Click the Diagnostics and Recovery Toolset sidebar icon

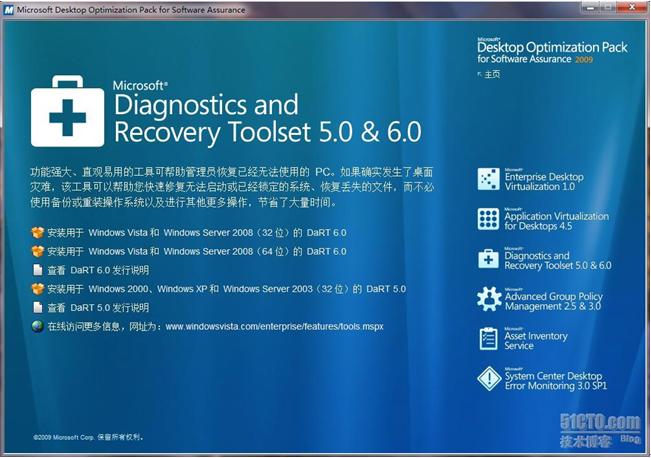pos(488,259)
